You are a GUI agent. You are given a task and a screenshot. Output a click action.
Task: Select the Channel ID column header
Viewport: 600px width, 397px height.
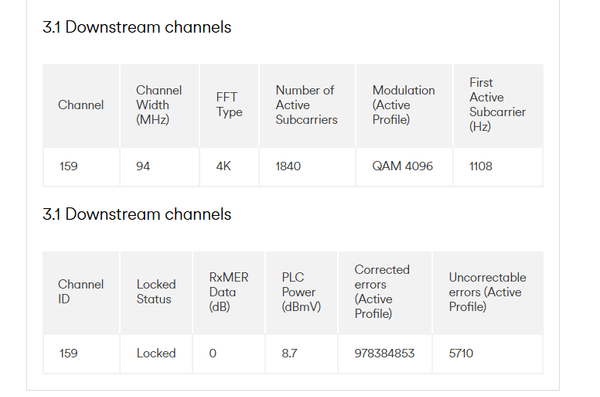click(81, 292)
